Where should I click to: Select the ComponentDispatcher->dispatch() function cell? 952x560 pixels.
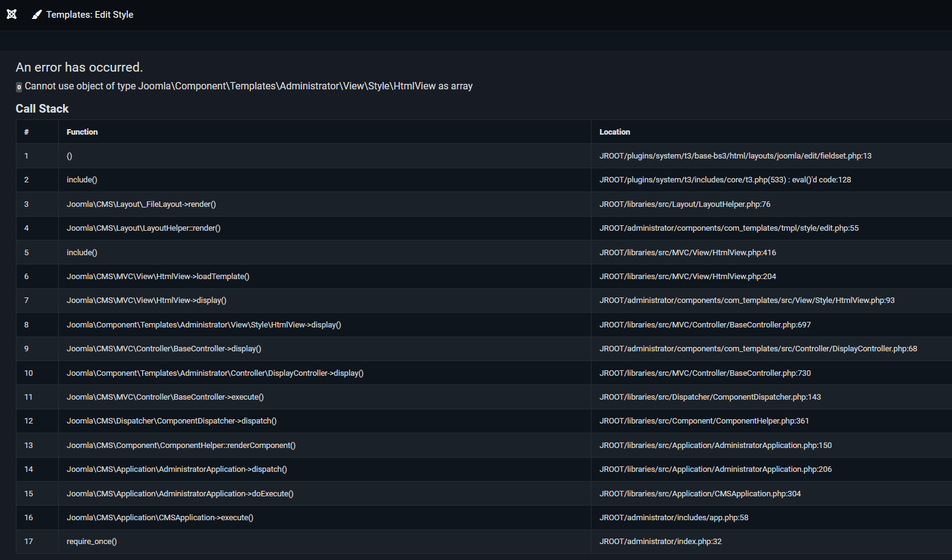point(171,421)
